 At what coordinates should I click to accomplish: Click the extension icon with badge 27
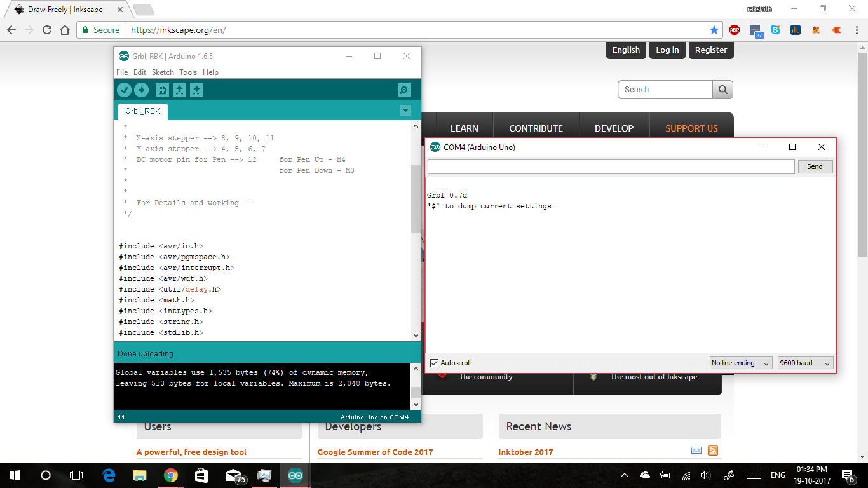[x=756, y=30]
